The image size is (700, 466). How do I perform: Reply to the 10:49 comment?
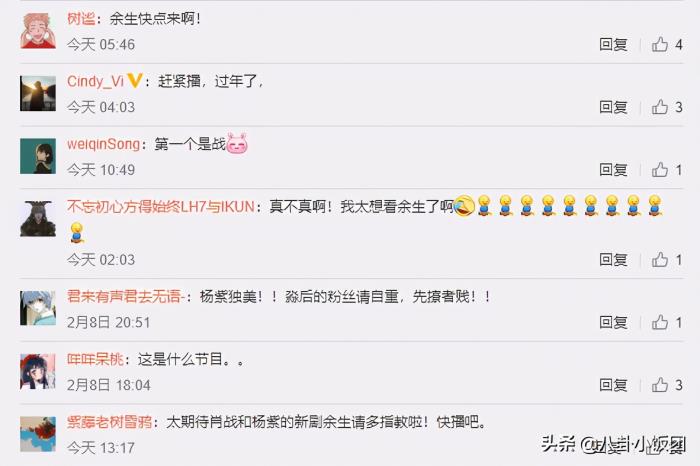click(x=613, y=170)
